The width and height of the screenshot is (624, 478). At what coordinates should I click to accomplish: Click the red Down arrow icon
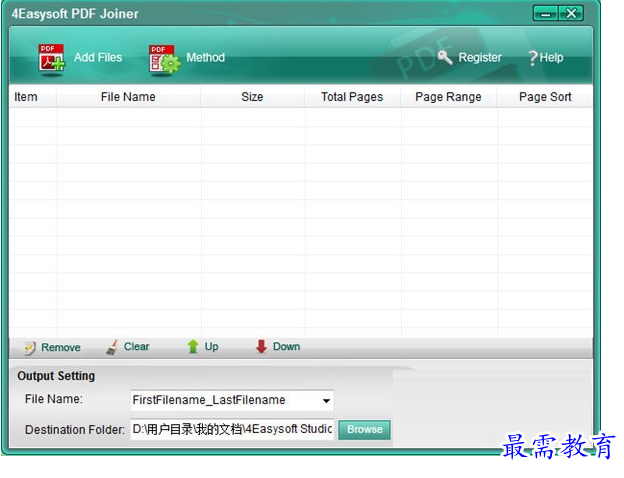(x=261, y=347)
